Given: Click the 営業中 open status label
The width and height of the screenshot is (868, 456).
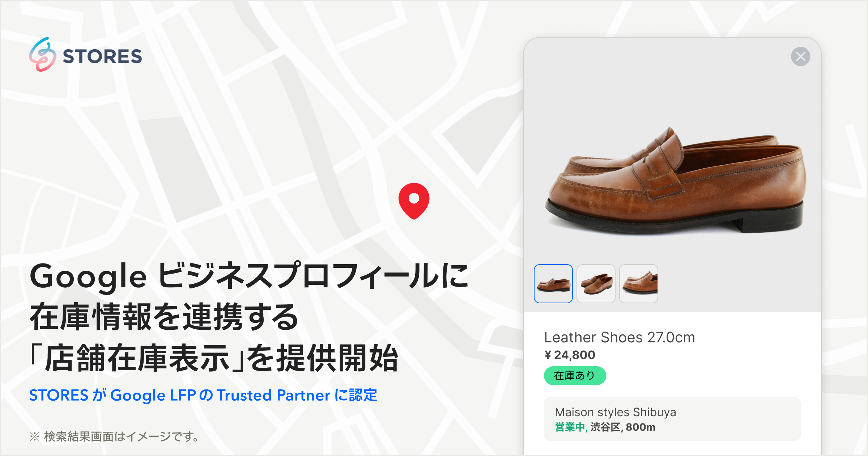Looking at the screenshot, I should click(x=570, y=427).
